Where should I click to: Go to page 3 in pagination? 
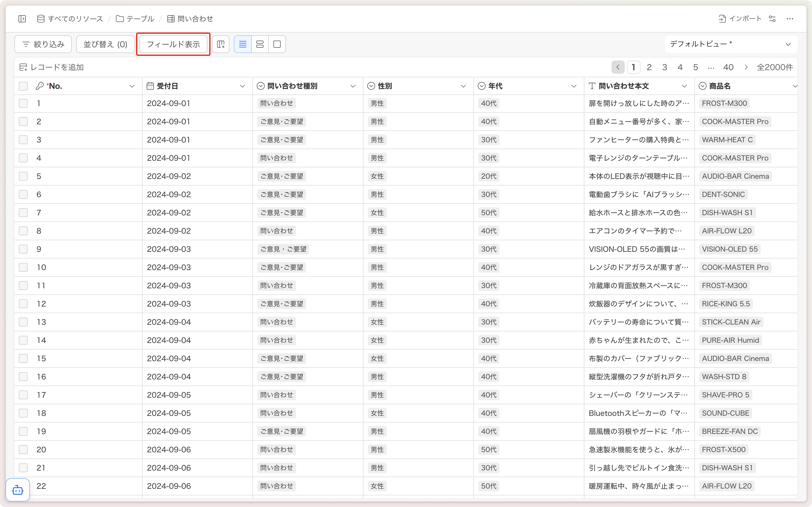click(x=665, y=67)
